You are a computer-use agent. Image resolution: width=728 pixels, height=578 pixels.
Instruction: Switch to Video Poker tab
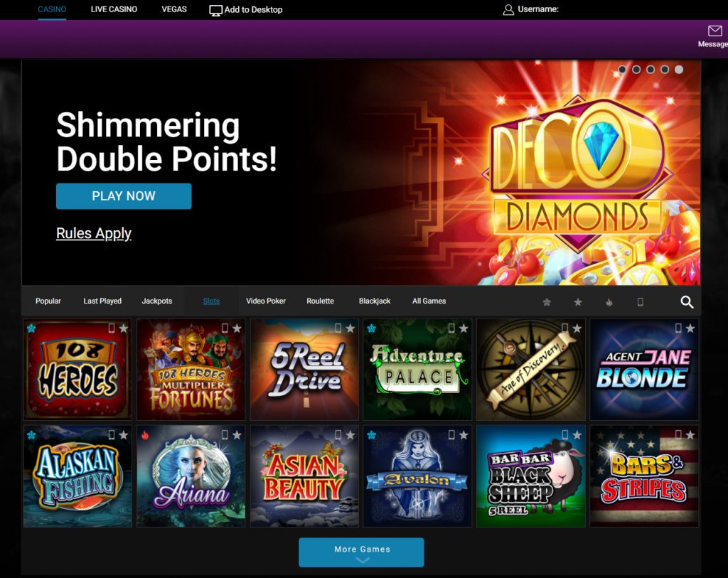pyautogui.click(x=266, y=301)
